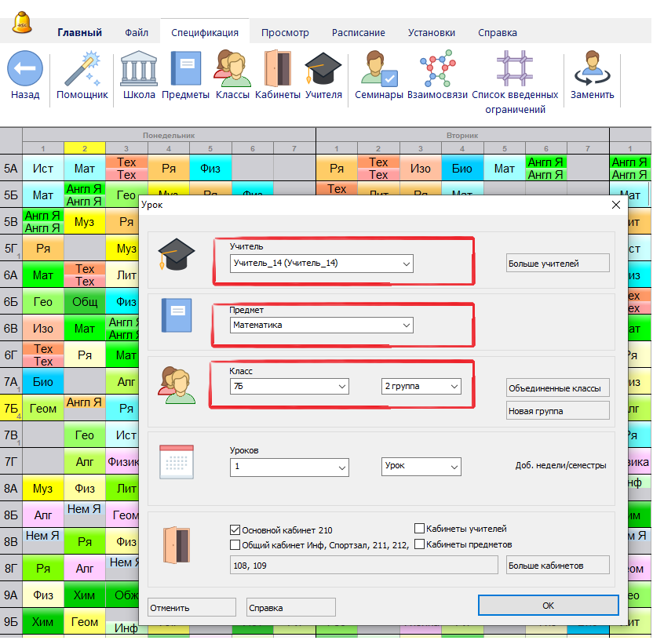Open the Помощник wizard wand tool
Viewport: 653px width, 644px height.
[x=82, y=69]
